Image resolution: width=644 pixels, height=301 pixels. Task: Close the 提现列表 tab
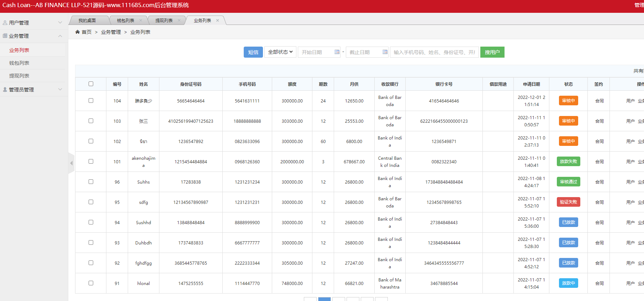click(179, 21)
